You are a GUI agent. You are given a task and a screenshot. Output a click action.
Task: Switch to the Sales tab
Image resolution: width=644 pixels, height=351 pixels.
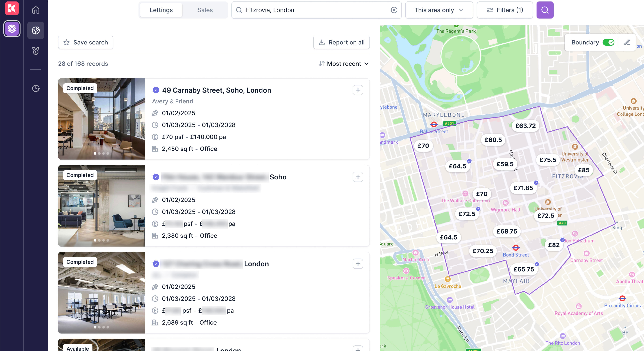[205, 10]
